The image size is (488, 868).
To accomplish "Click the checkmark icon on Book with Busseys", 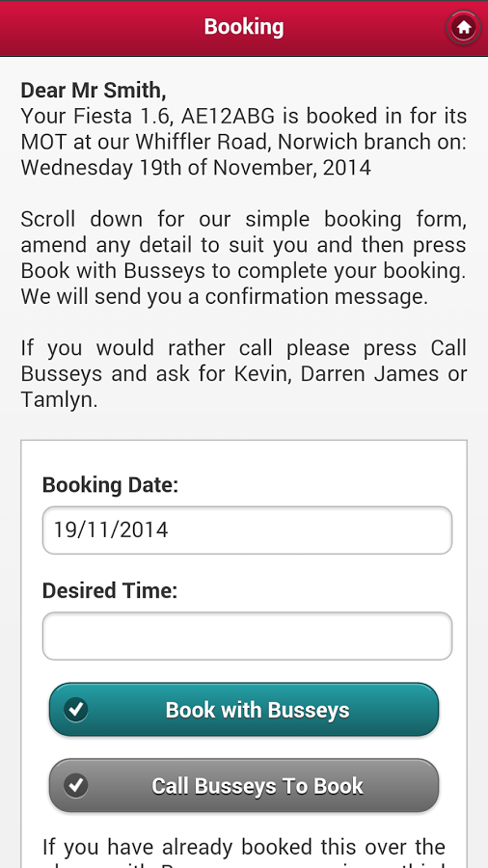I will [76, 709].
